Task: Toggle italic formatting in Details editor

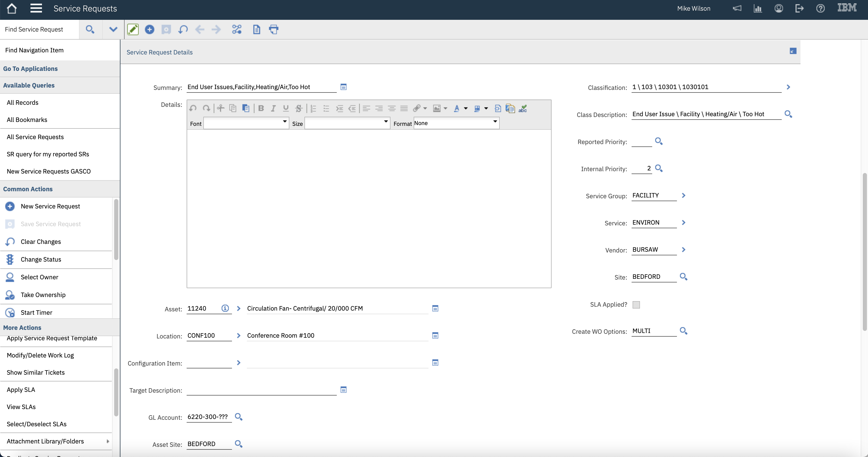Action: pyautogui.click(x=273, y=108)
